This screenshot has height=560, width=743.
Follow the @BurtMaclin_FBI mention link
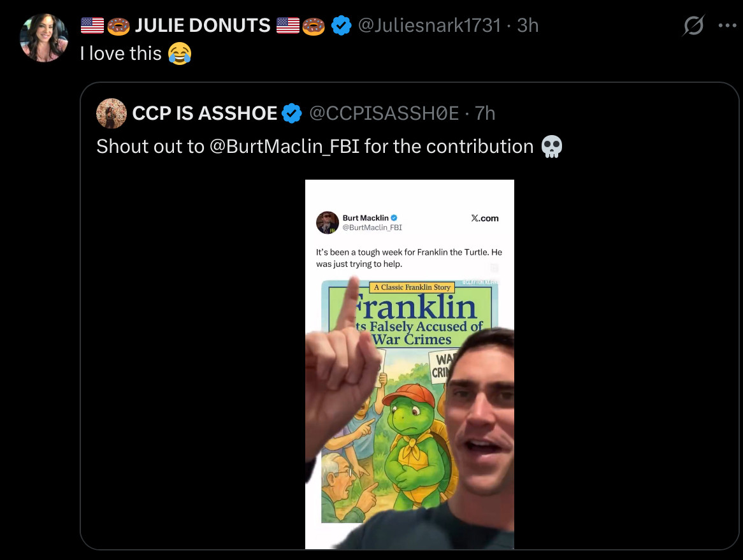[x=284, y=147]
